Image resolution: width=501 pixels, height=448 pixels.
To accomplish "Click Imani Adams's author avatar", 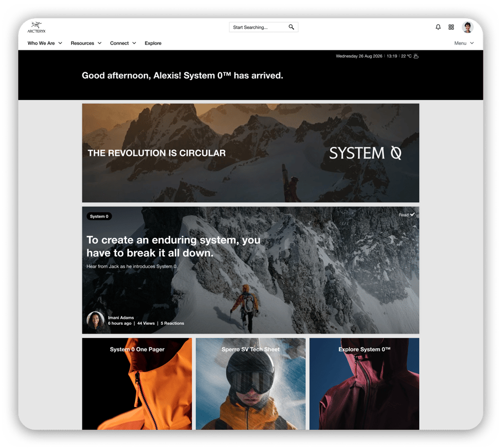I will click(x=96, y=320).
